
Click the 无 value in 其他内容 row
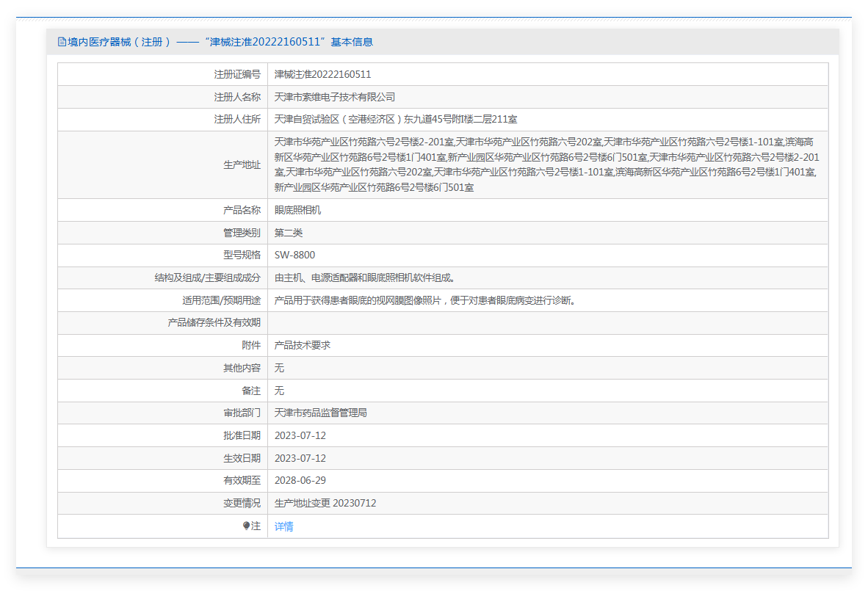pos(279,368)
